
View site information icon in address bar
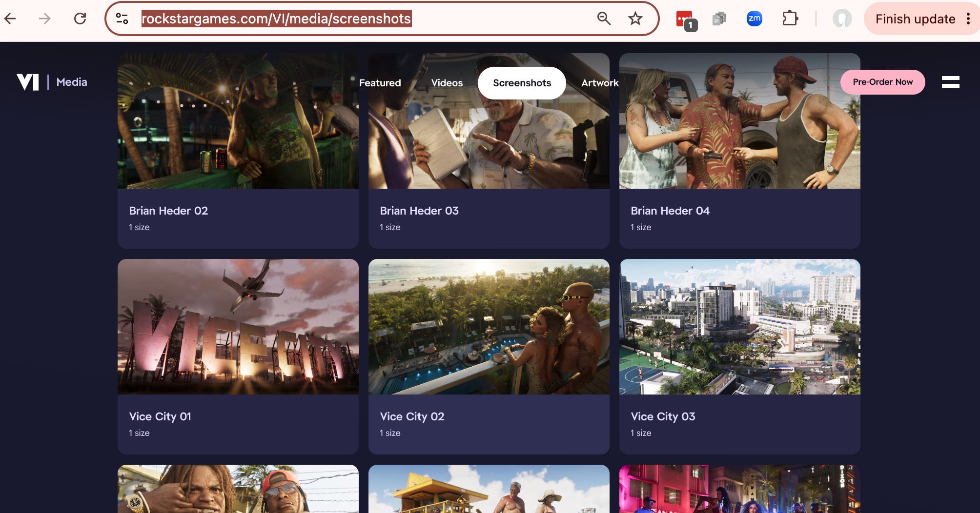tap(122, 19)
